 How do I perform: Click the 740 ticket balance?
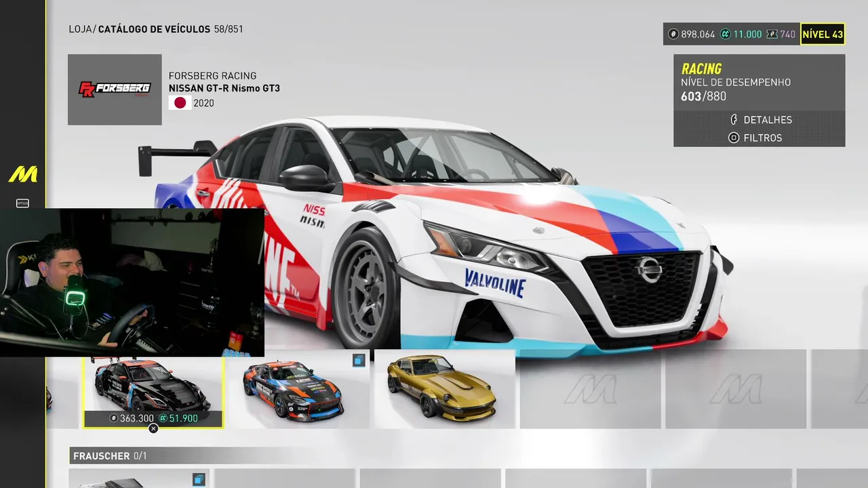[x=788, y=34]
